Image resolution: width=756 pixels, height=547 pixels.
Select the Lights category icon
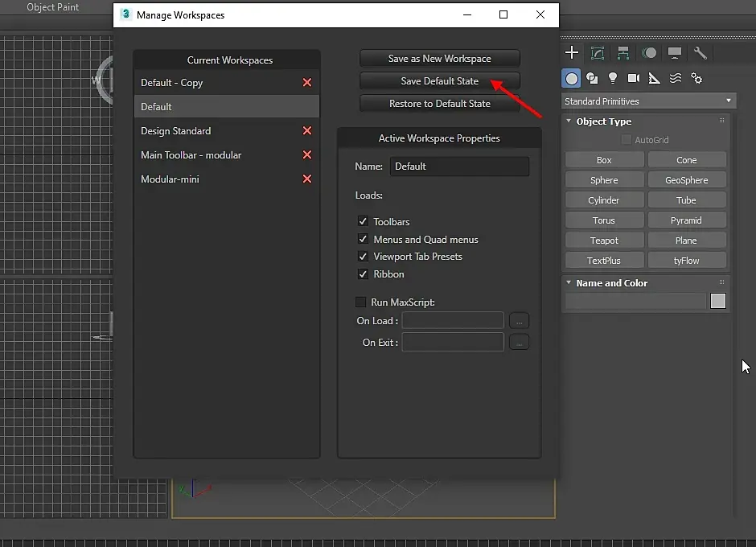(613, 78)
